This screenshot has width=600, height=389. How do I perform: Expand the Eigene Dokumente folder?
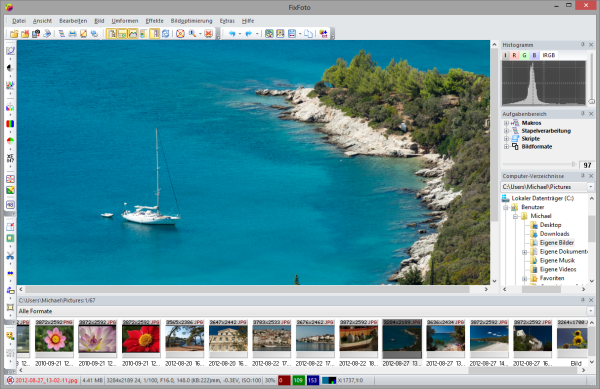(524, 252)
